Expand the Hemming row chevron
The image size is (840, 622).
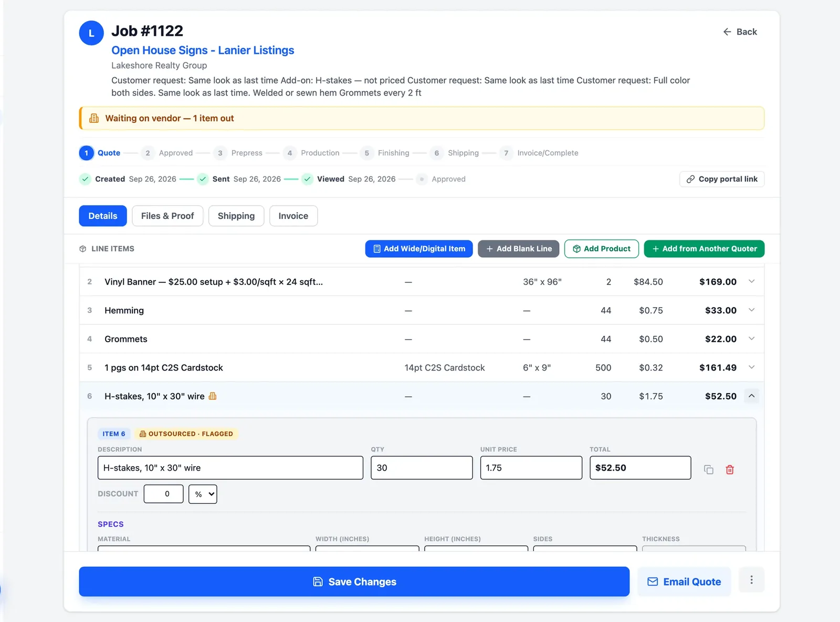[x=751, y=310]
